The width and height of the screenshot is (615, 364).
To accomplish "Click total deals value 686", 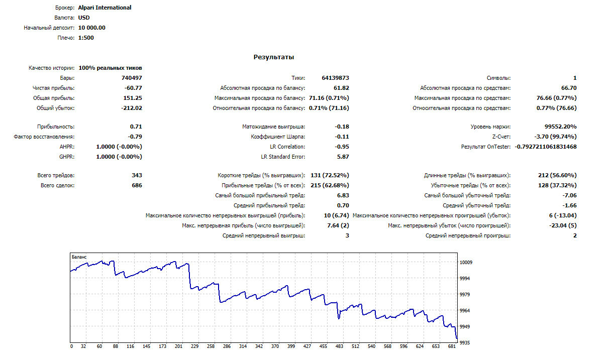I will (x=137, y=185).
